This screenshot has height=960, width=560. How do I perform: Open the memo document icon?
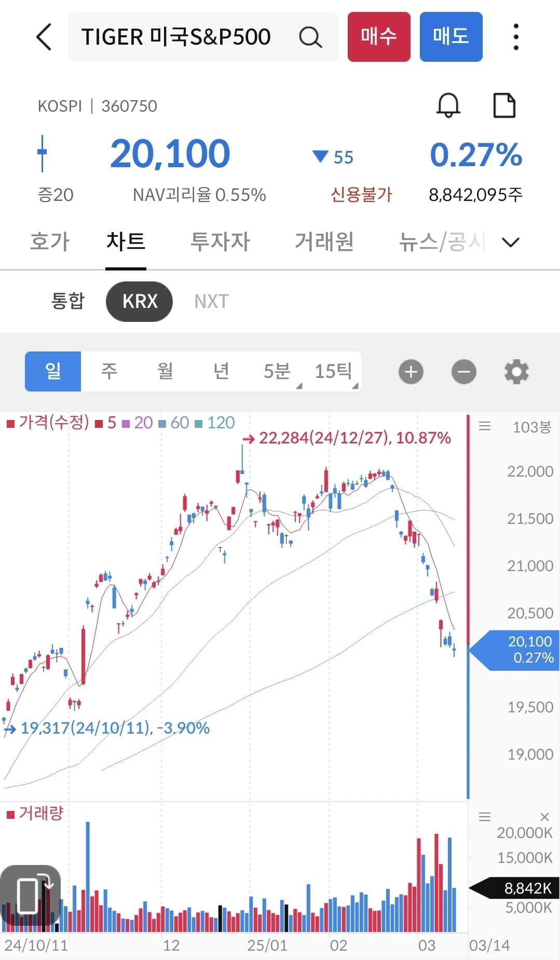click(504, 105)
